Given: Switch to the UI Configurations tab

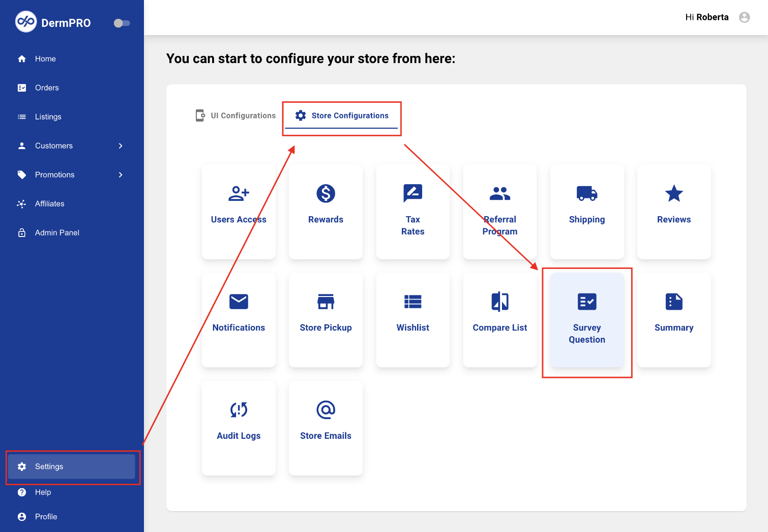Looking at the screenshot, I should 236,115.
